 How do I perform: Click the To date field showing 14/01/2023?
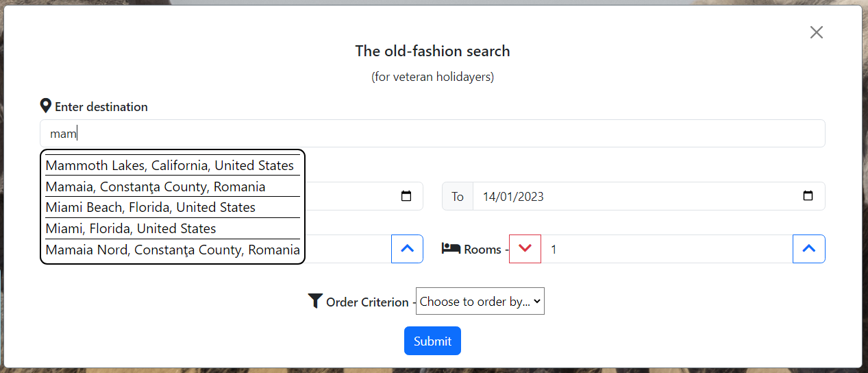649,196
